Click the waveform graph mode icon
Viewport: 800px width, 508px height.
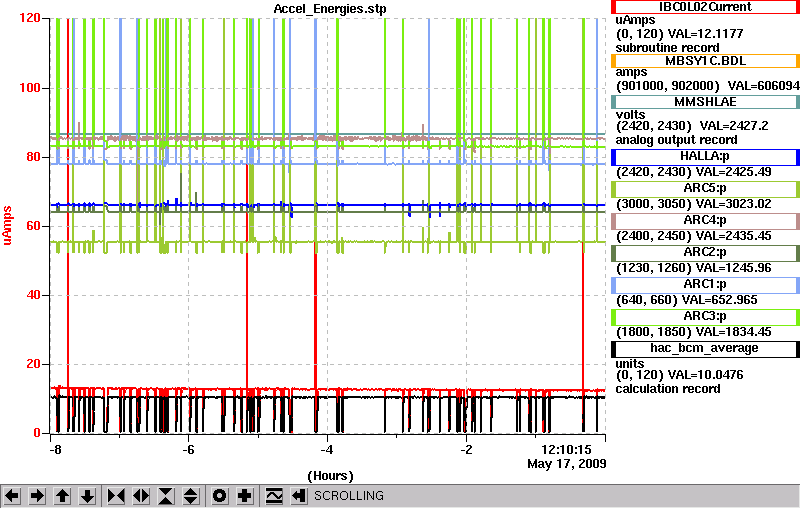pyautogui.click(x=274, y=496)
